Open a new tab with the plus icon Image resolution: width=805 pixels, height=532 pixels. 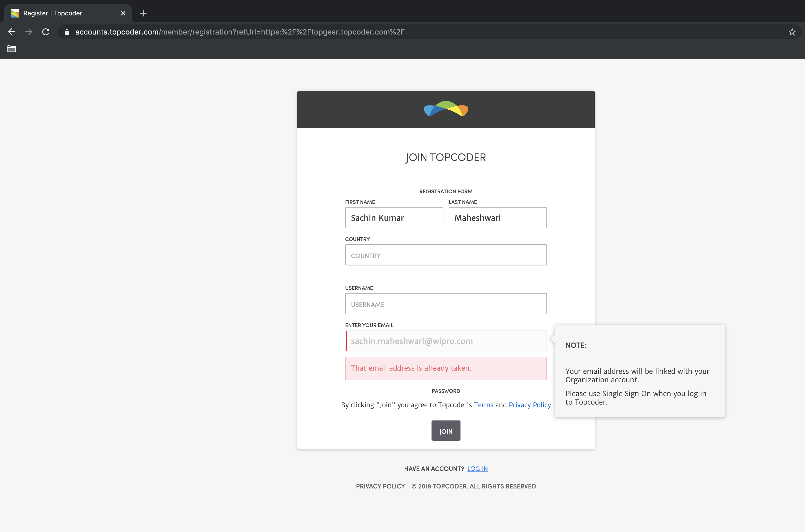[x=143, y=13]
